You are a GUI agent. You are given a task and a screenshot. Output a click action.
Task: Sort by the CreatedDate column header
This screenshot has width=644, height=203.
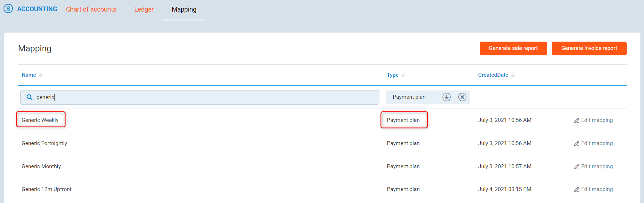(x=493, y=75)
